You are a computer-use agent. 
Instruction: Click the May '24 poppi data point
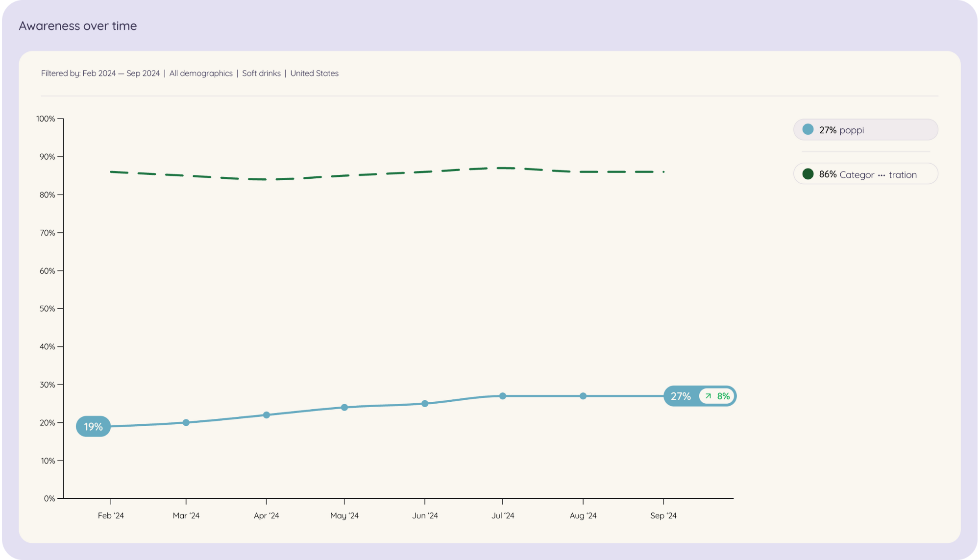point(344,407)
